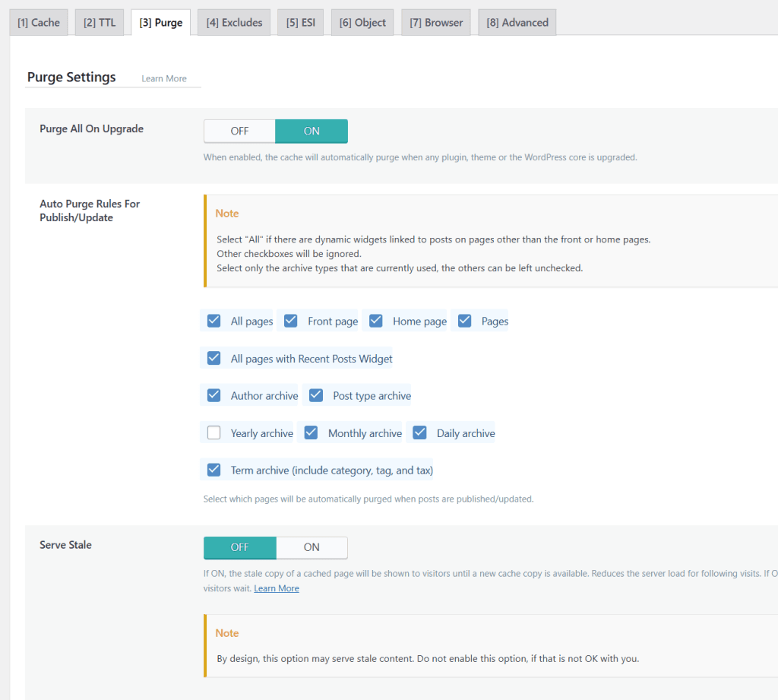778x700 pixels.
Task: Select the Browser cache tab
Action: click(x=435, y=22)
